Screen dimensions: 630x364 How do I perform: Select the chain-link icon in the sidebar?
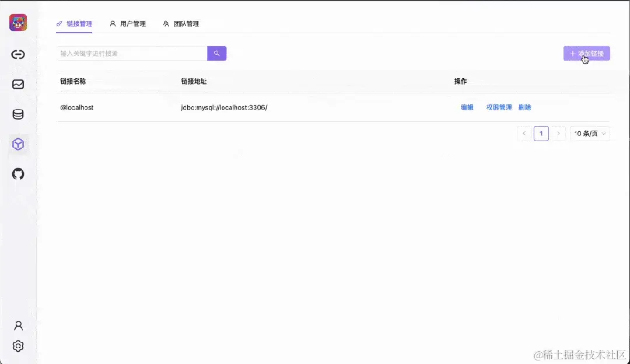click(x=18, y=54)
